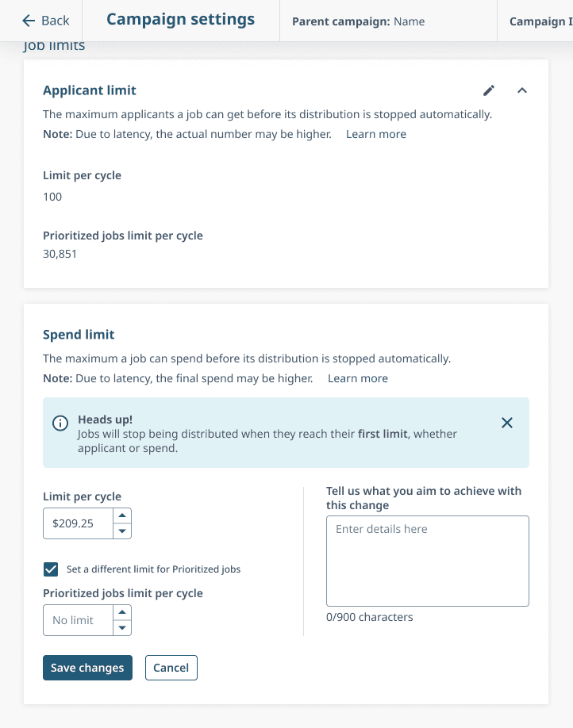The height and width of the screenshot is (728, 573).
Task: Dismiss the Heads up notification
Action: click(507, 423)
